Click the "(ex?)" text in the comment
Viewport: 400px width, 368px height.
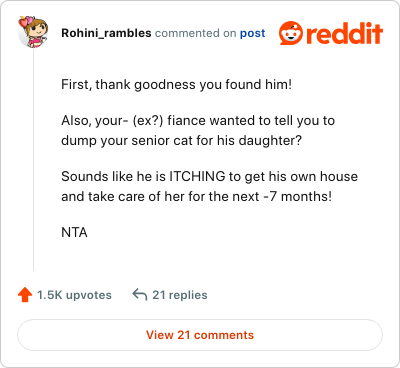(148, 120)
